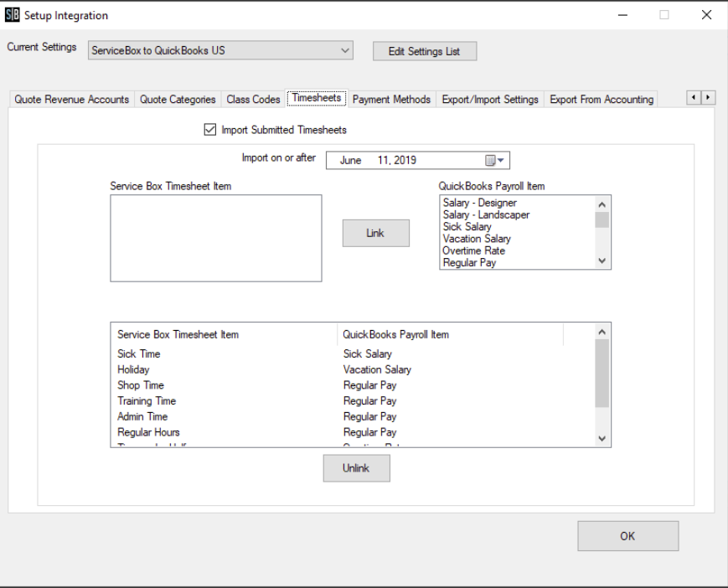Click up arrow of QuickBooks Payroll Item list
The image size is (728, 588).
coord(602,204)
